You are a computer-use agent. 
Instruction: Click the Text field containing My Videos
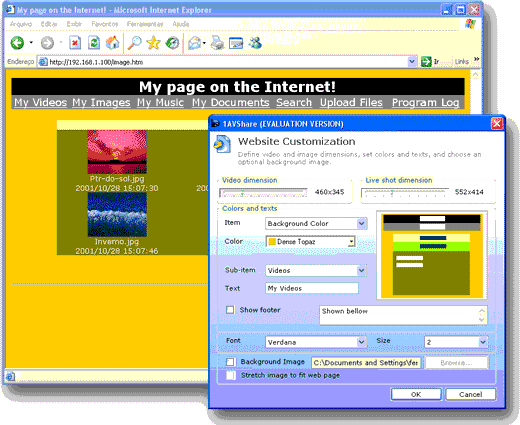312,288
